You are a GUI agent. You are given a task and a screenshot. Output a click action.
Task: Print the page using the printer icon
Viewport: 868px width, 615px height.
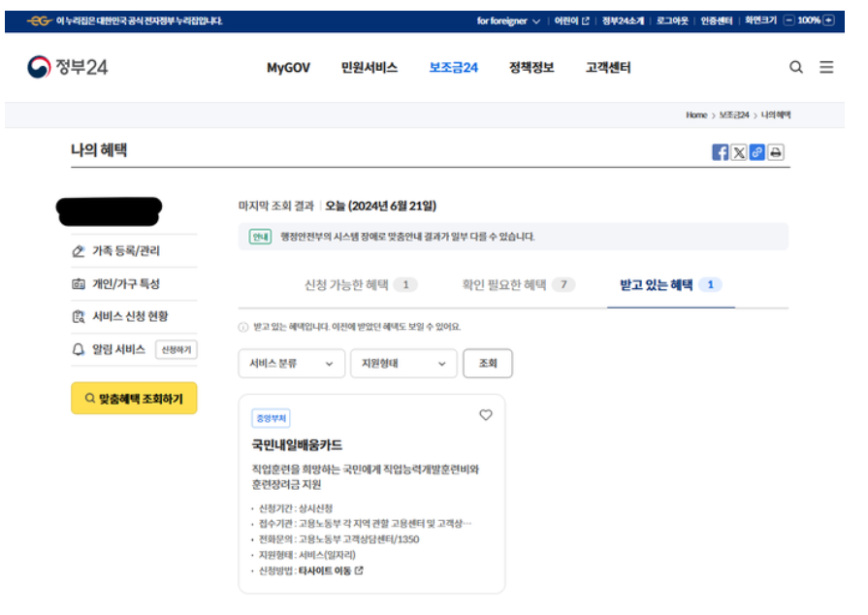[774, 152]
